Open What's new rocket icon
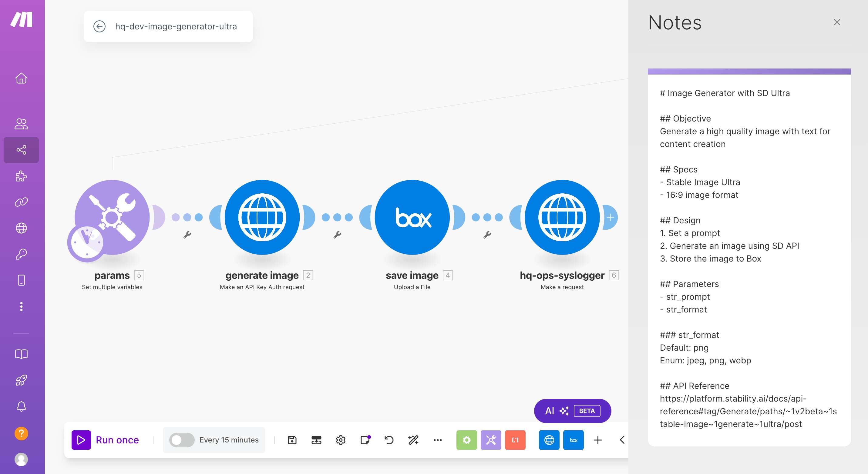Viewport: 868px width, 474px height. [x=21, y=380]
